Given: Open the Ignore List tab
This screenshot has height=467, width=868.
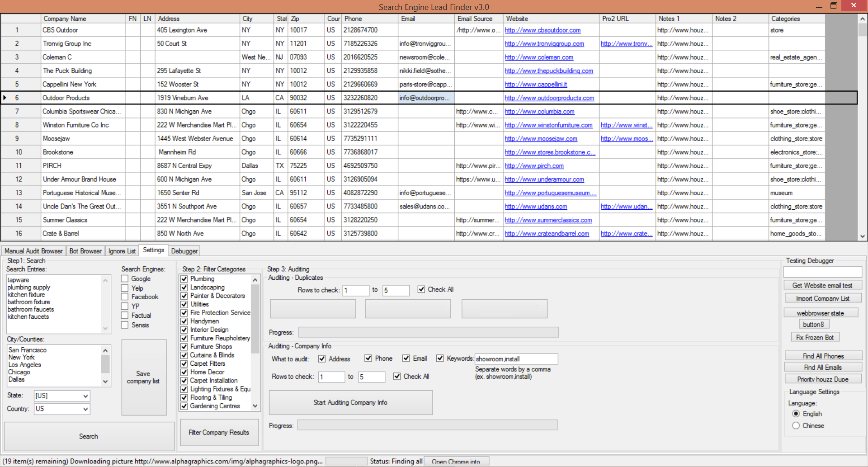Looking at the screenshot, I should [122, 251].
